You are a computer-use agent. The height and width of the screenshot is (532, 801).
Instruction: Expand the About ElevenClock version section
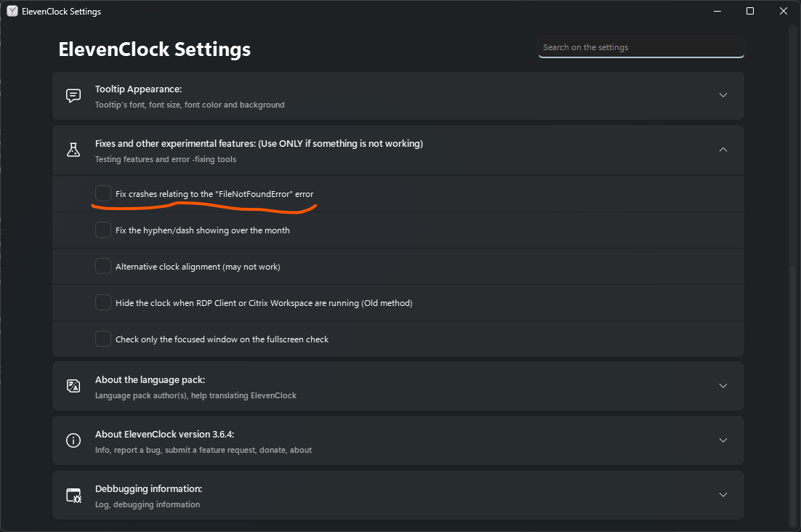pos(723,440)
